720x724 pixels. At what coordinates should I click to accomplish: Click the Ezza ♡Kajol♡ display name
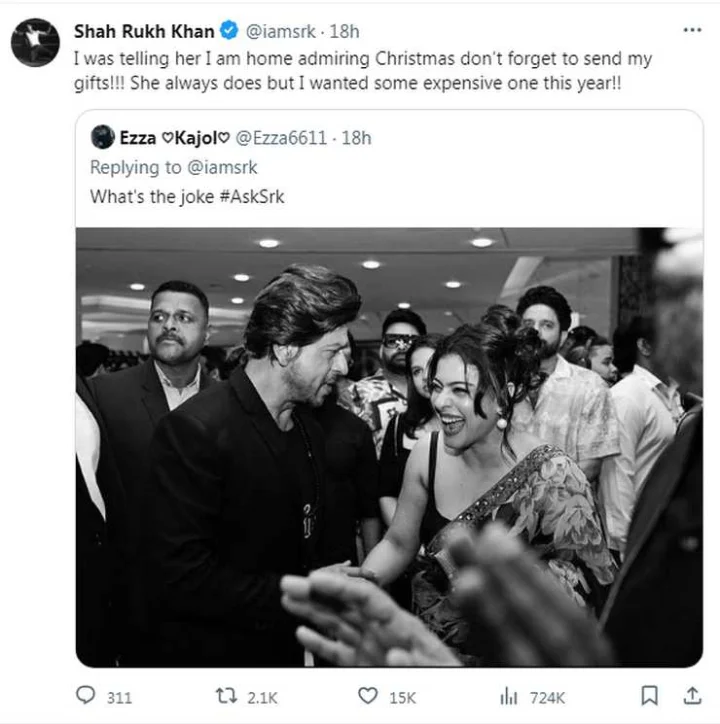[x=174, y=138]
